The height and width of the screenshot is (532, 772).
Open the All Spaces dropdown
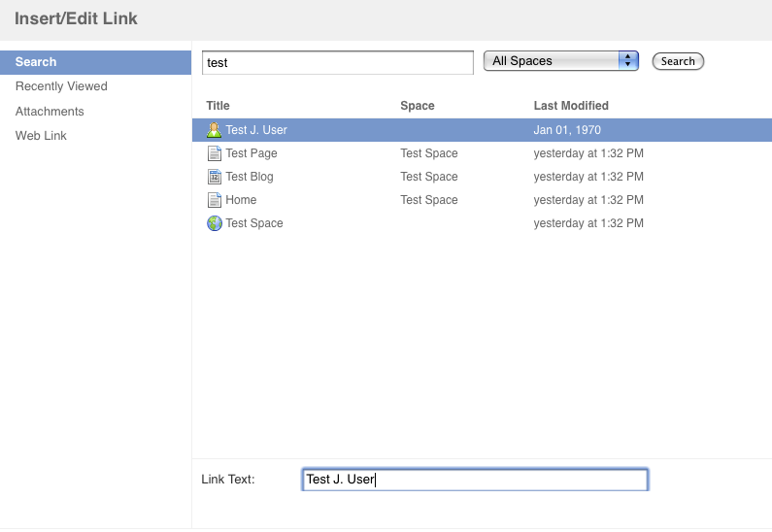pyautogui.click(x=560, y=61)
